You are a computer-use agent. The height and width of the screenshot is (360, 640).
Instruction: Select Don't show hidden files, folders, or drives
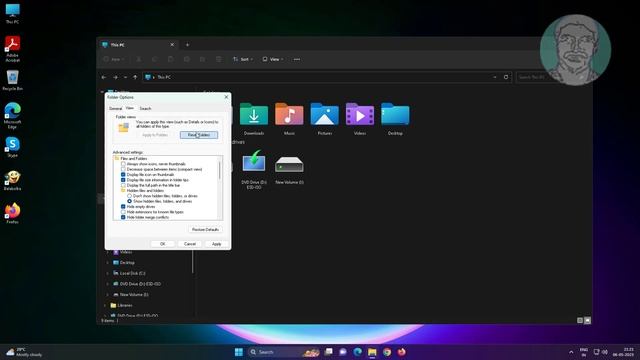pos(129,196)
